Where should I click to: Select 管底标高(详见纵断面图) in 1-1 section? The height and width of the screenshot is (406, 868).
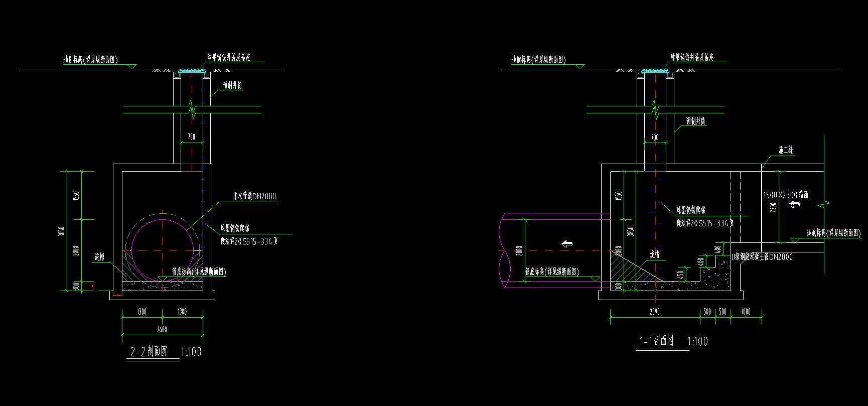tap(552, 272)
